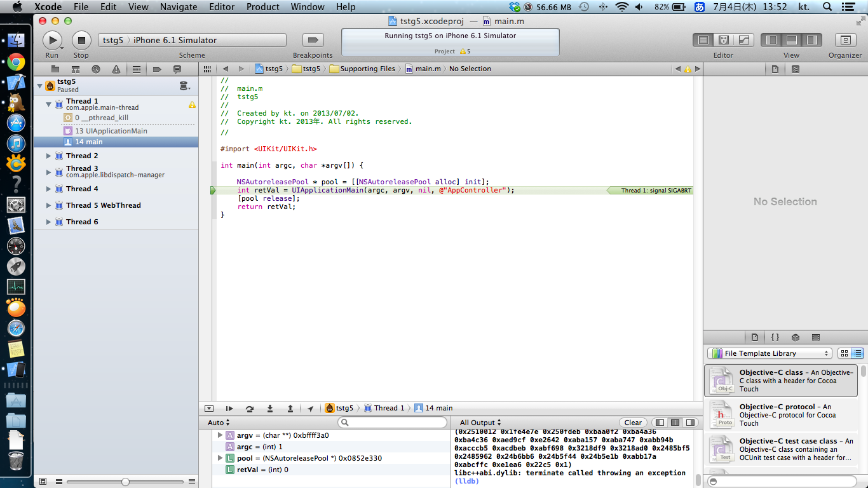Screen dimensions: 868x488
Task: Hide the bottom Debug area
Action: (x=792, y=40)
